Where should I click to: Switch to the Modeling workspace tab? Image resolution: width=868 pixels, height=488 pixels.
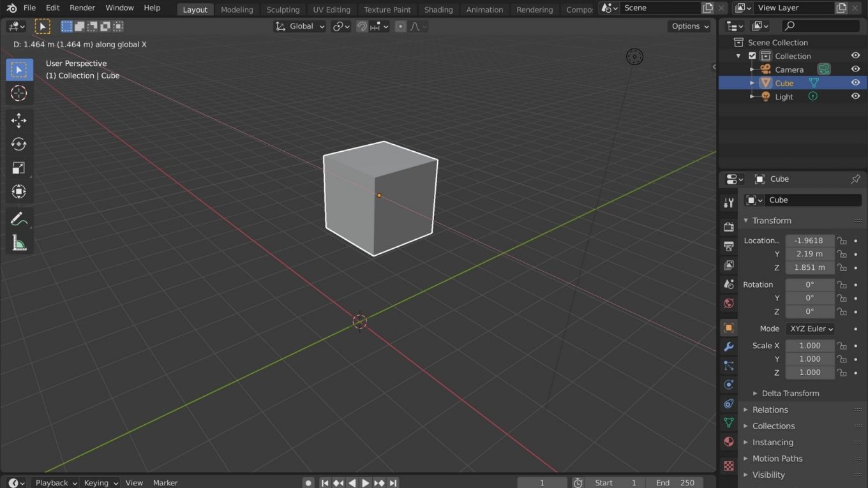tap(237, 10)
